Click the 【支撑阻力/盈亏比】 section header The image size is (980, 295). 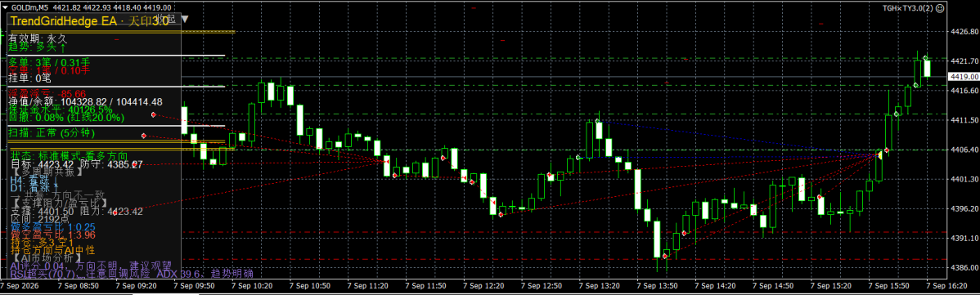click(x=60, y=203)
